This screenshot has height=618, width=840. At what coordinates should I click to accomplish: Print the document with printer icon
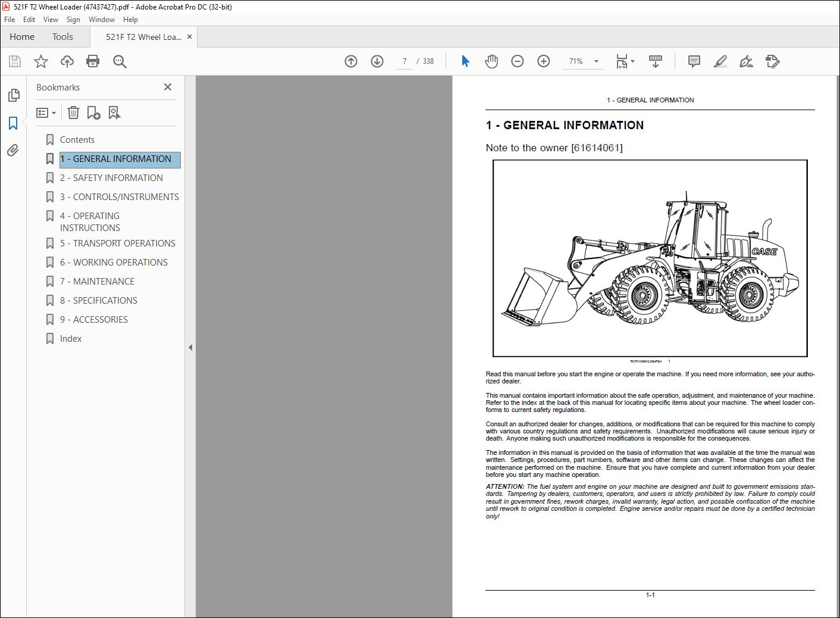coord(93,61)
